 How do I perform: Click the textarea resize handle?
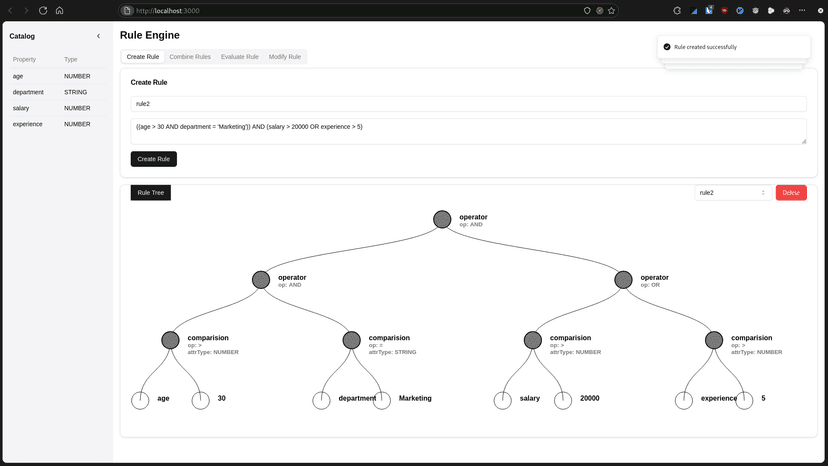pos(804,141)
